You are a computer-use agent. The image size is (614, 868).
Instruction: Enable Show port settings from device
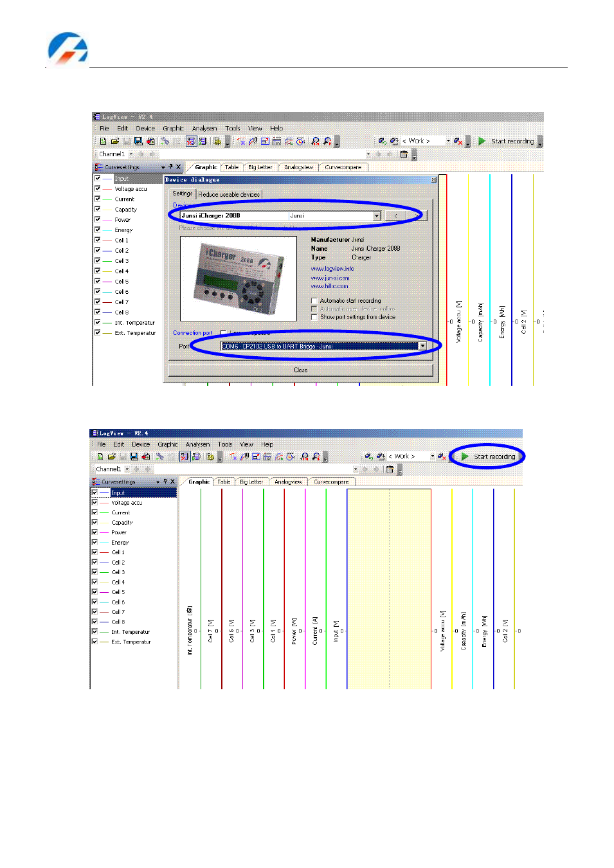pyautogui.click(x=314, y=317)
